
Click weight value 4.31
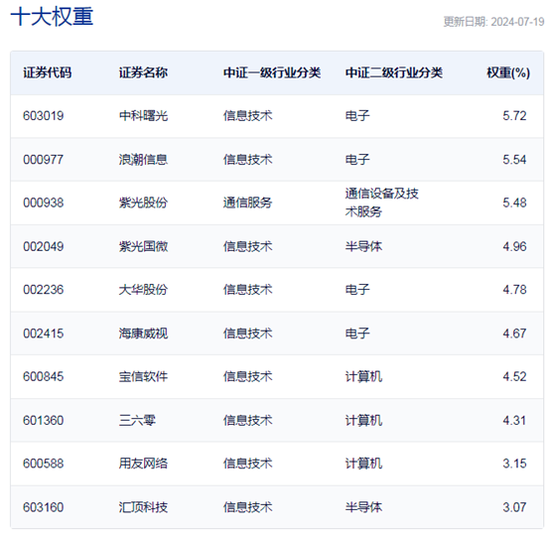coord(515,420)
